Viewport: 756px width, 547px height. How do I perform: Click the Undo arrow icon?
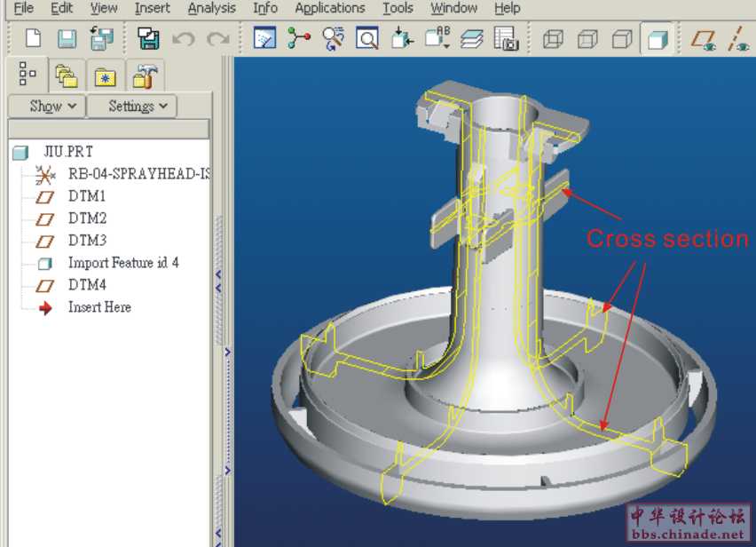tap(183, 39)
